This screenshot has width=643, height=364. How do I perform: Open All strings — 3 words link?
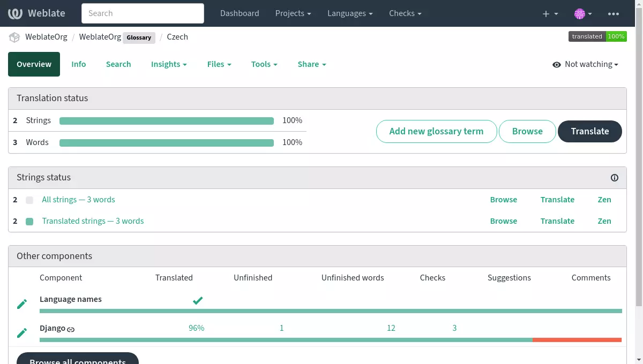(78, 200)
